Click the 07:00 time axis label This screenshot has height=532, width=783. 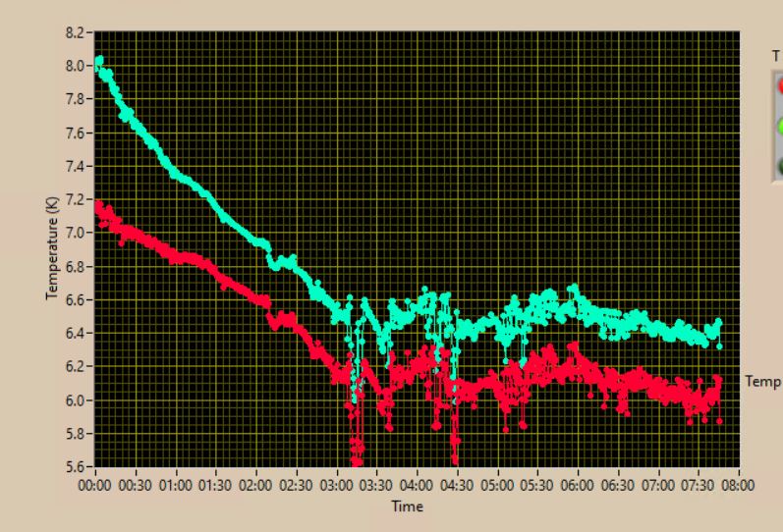658,486
